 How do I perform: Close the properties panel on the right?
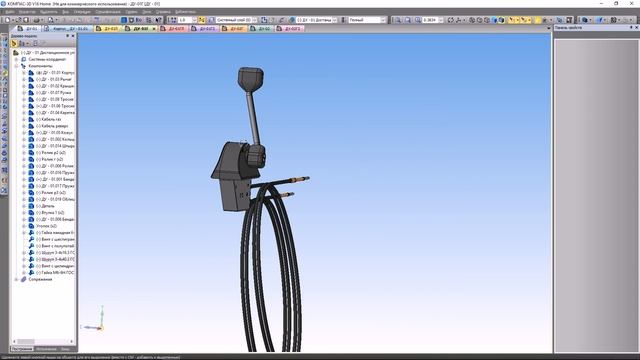[636, 28]
